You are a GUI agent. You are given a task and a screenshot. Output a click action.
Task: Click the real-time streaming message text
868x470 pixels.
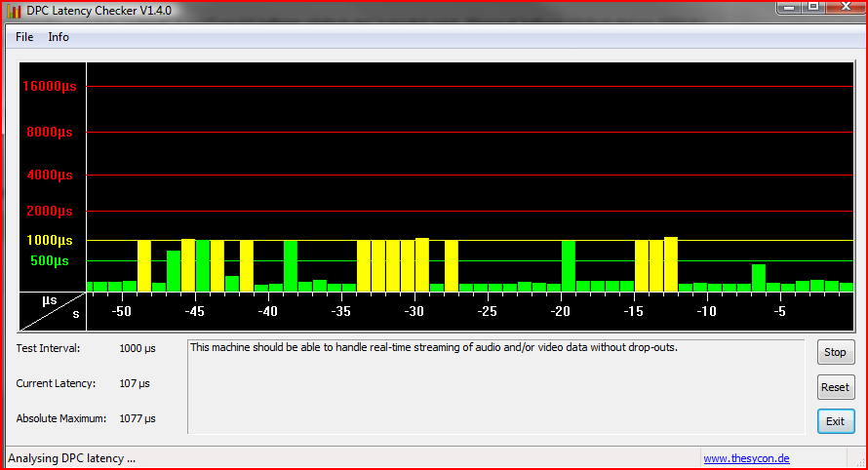[434, 348]
